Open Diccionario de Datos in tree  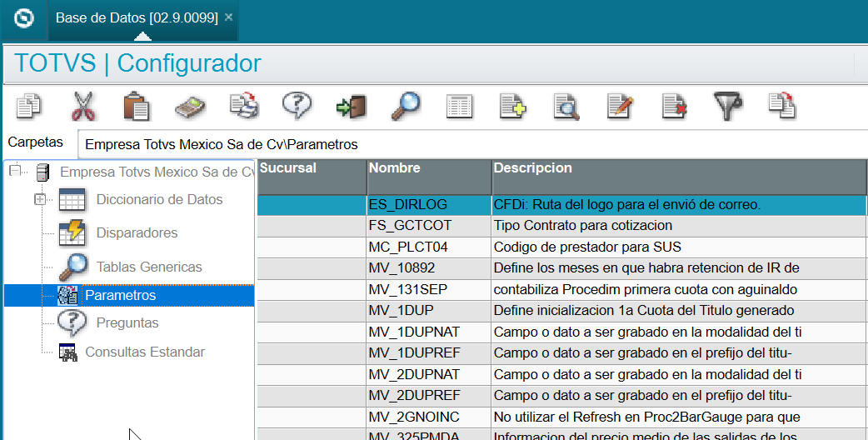[x=159, y=199]
